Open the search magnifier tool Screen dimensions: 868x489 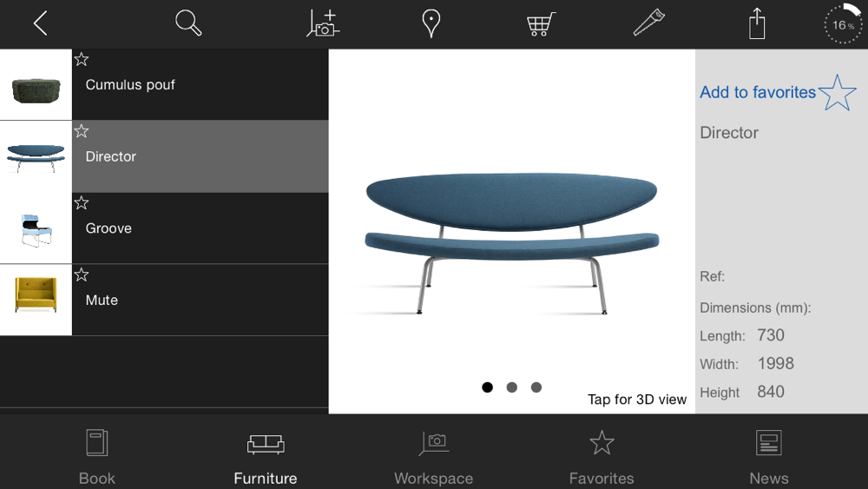point(188,23)
